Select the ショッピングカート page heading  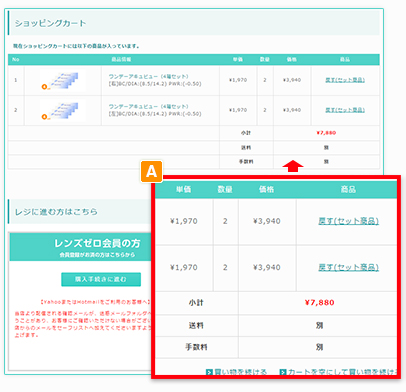50,23
